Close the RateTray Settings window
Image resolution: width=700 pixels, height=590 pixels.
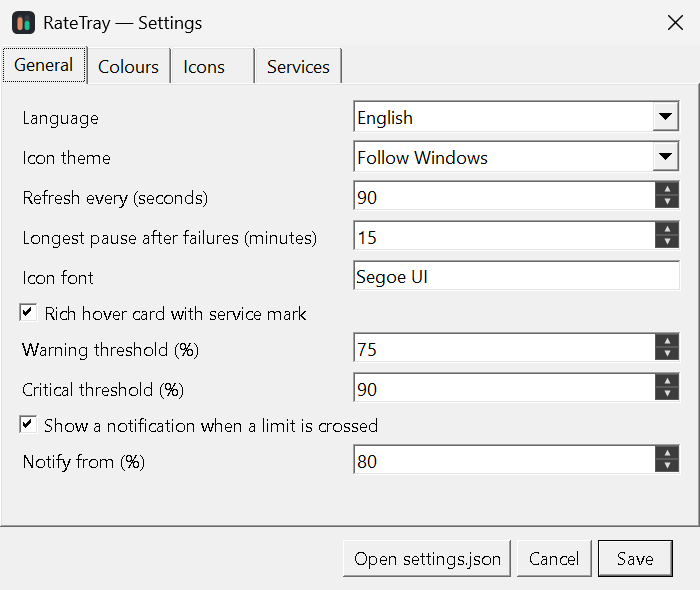coord(675,22)
